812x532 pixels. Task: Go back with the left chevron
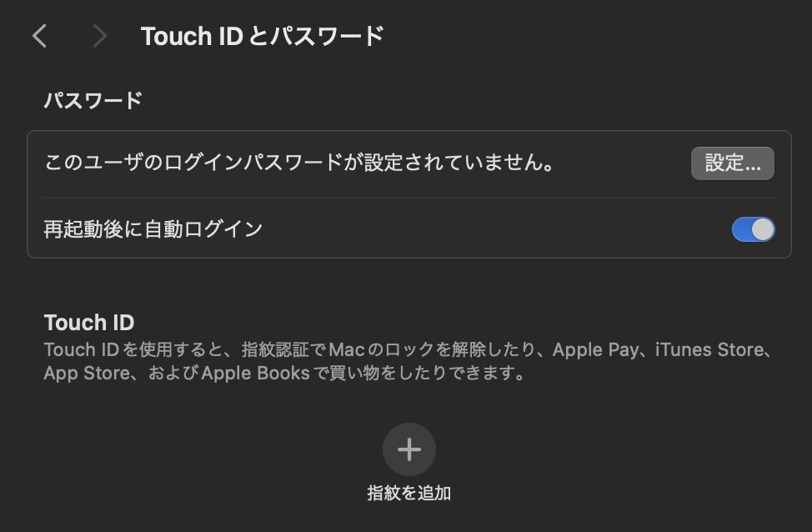pyautogui.click(x=39, y=36)
